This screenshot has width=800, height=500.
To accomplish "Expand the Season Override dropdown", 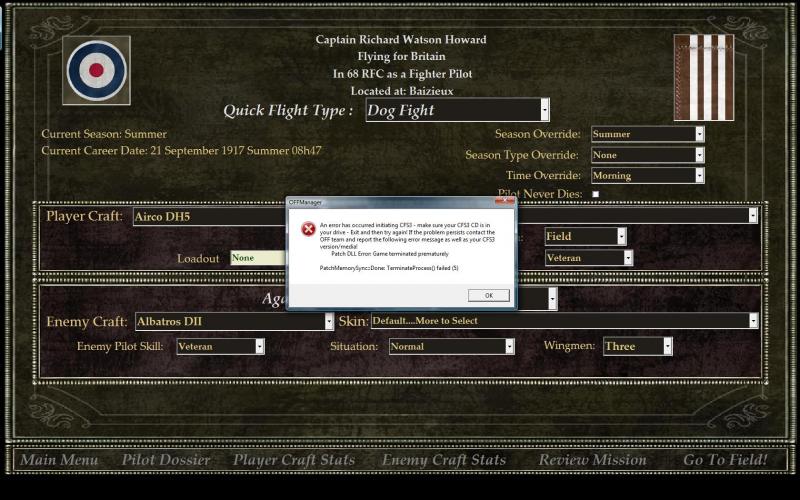I will (648, 134).
